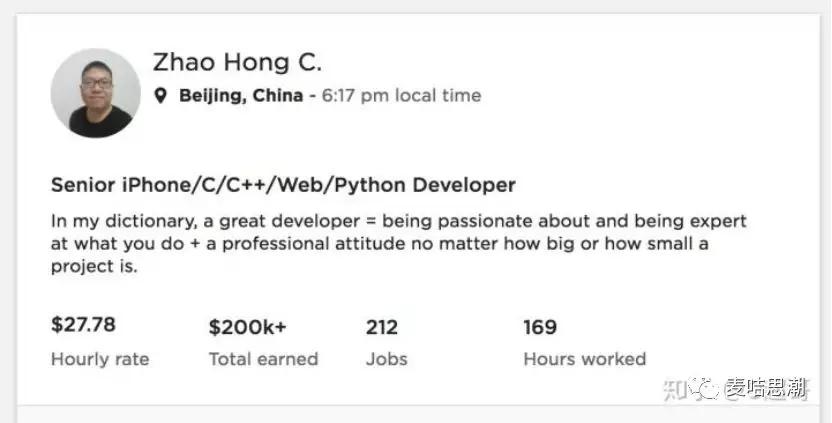Click the 麦咕思潮 watermark text

(x=765, y=388)
